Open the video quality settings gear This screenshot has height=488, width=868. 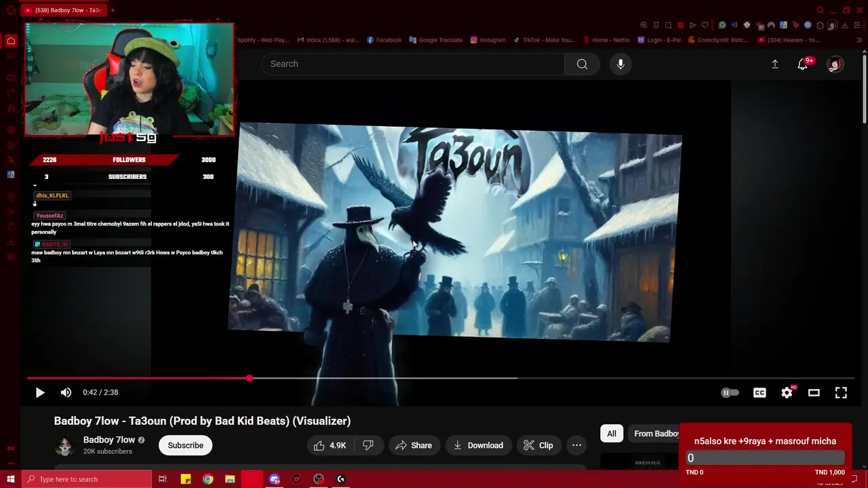[x=787, y=392]
